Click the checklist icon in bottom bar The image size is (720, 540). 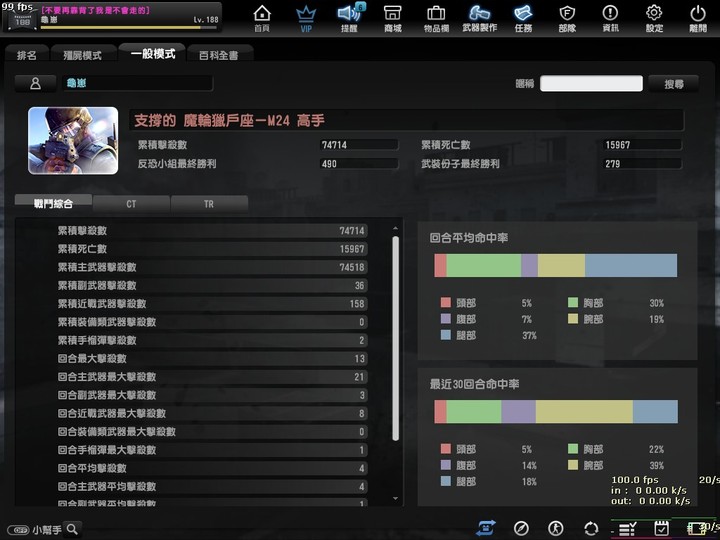[627, 529]
